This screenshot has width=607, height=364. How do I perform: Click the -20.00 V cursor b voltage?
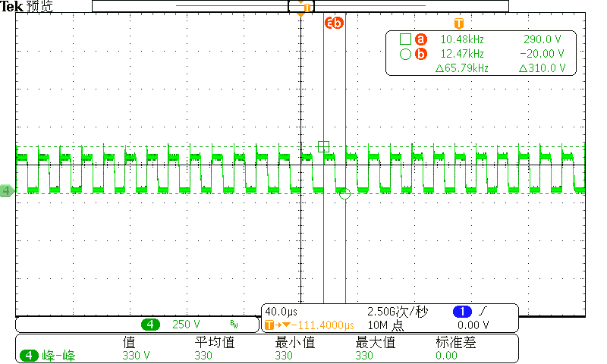542,54
